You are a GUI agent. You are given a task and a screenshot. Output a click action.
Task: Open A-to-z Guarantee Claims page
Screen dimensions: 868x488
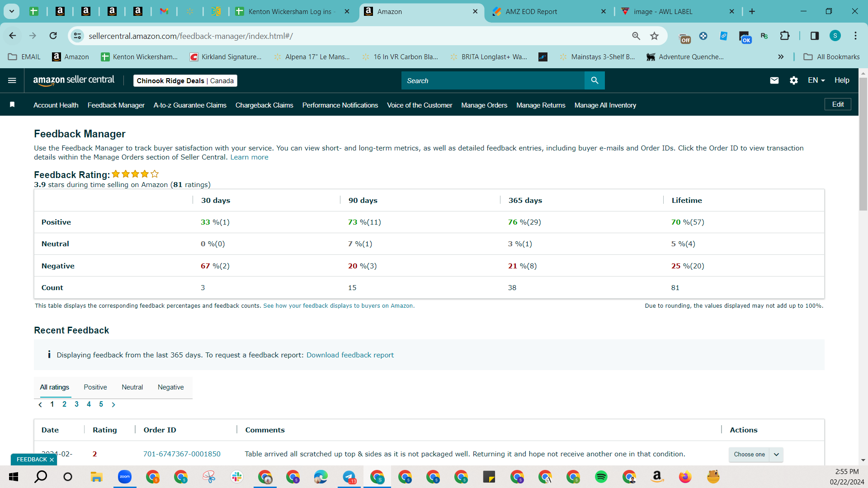pyautogui.click(x=190, y=105)
